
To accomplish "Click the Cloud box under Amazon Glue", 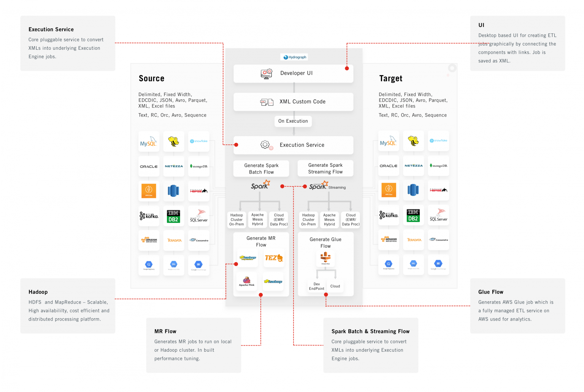I will pos(335,286).
